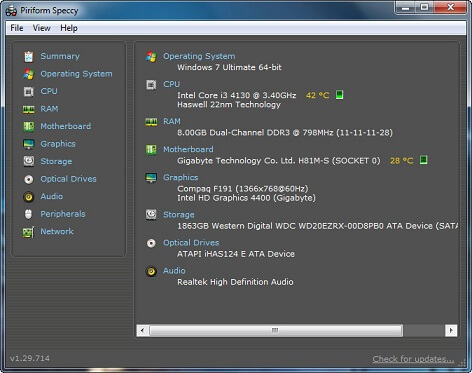Open the File menu
This screenshot has width=472, height=373.
17,28
